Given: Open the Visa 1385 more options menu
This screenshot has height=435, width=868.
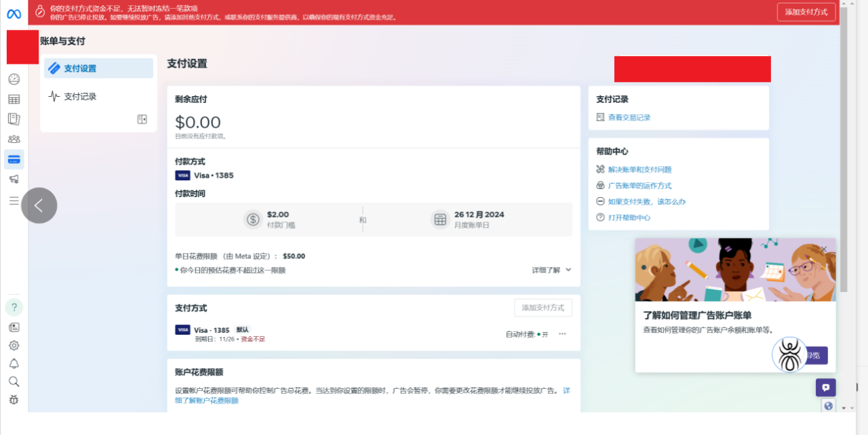Looking at the screenshot, I should pyautogui.click(x=562, y=334).
